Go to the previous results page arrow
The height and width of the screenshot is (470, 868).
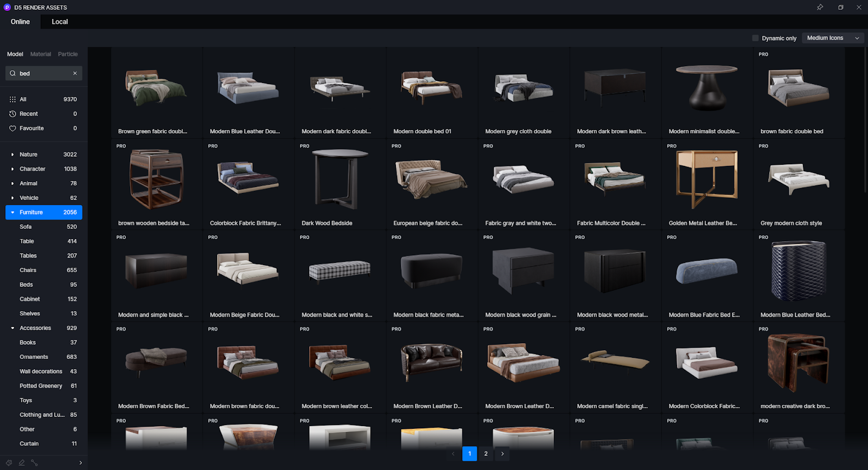click(x=453, y=454)
